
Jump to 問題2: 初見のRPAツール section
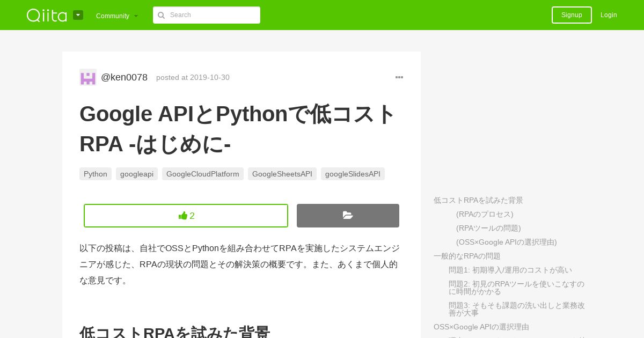[x=516, y=288]
